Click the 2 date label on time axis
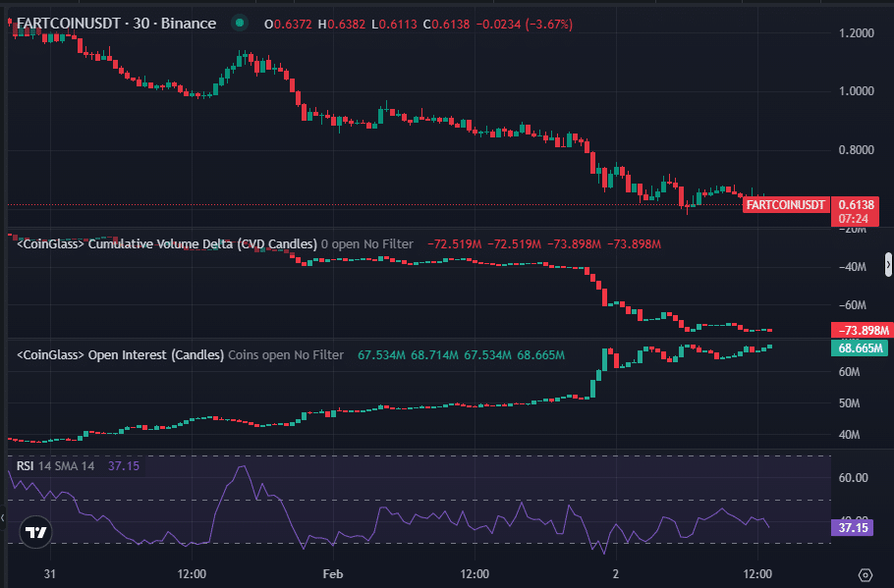 coord(616,573)
